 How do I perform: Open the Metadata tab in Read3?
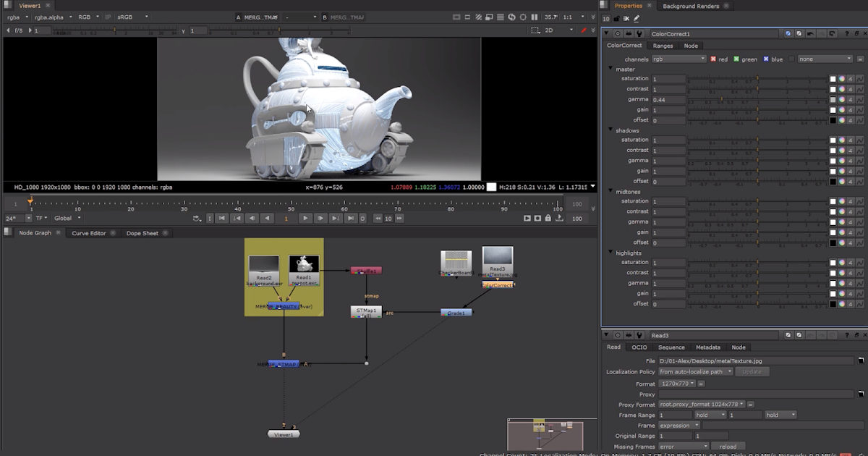[707, 347]
